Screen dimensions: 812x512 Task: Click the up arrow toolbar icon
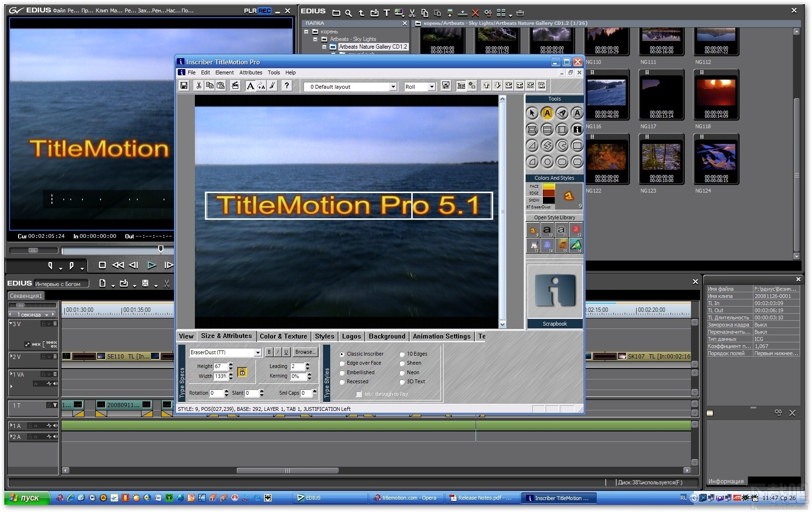pos(486,85)
